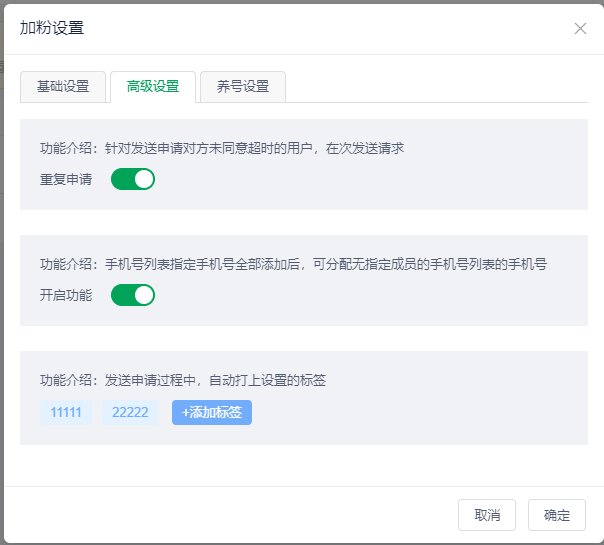
Task: Turn off the 开启功能 toggle switch
Action: click(133, 295)
